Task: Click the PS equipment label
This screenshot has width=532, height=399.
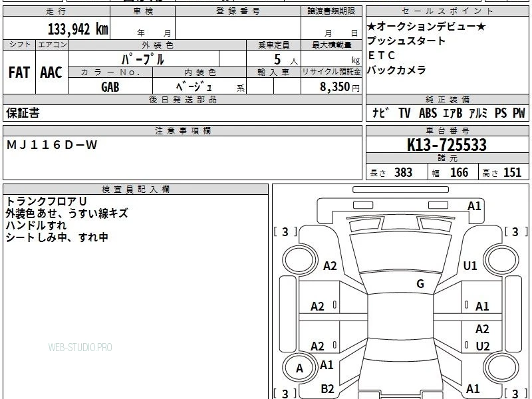Action: [x=501, y=112]
